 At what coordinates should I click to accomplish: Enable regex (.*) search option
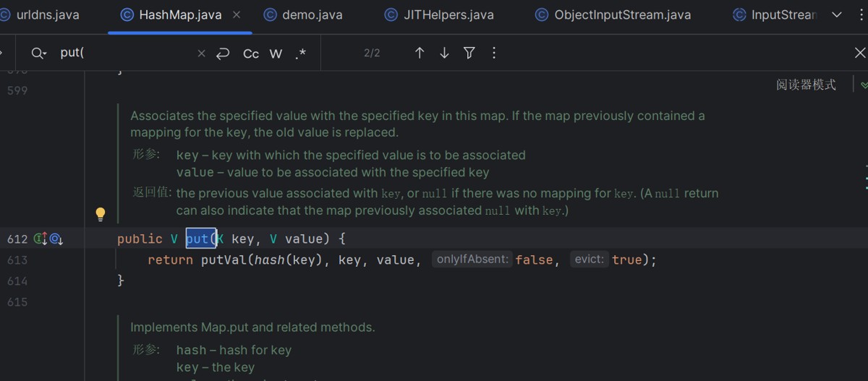pyautogui.click(x=300, y=53)
